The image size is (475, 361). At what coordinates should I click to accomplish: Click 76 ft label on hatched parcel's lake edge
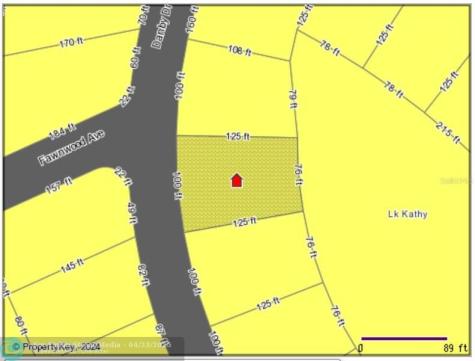[x=299, y=174]
